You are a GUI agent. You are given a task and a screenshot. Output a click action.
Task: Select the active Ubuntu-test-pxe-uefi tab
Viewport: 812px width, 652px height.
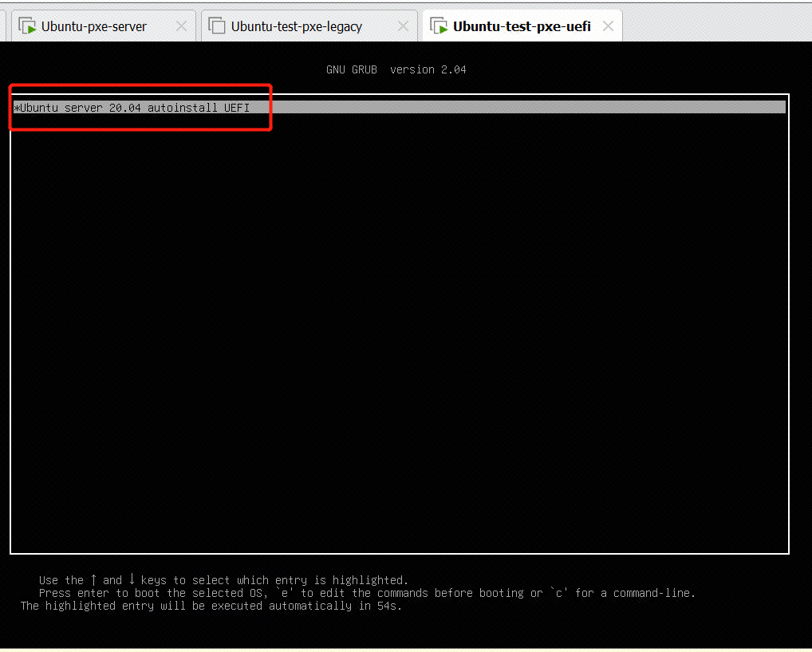pyautogui.click(x=521, y=26)
